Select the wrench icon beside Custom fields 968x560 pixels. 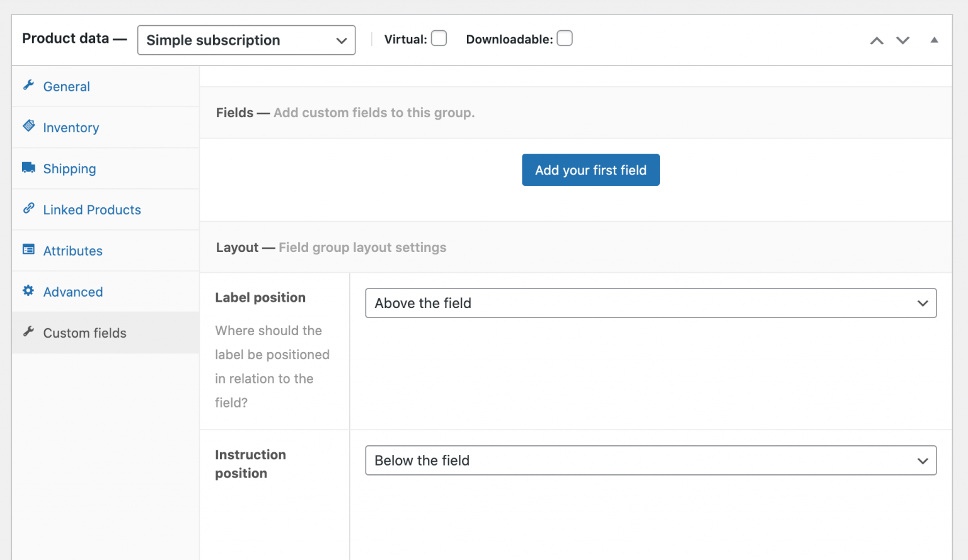tap(28, 332)
